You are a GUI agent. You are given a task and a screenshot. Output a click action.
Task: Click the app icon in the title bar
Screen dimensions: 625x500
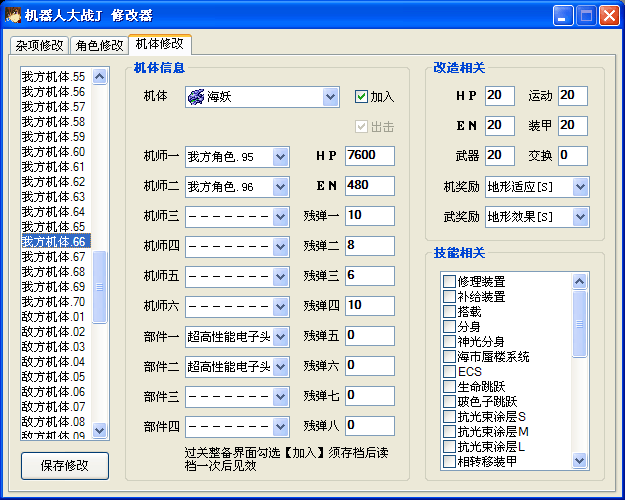click(13, 15)
